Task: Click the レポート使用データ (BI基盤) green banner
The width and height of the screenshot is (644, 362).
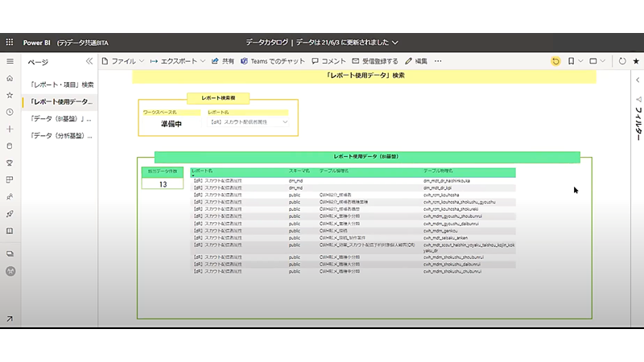Action: [367, 157]
